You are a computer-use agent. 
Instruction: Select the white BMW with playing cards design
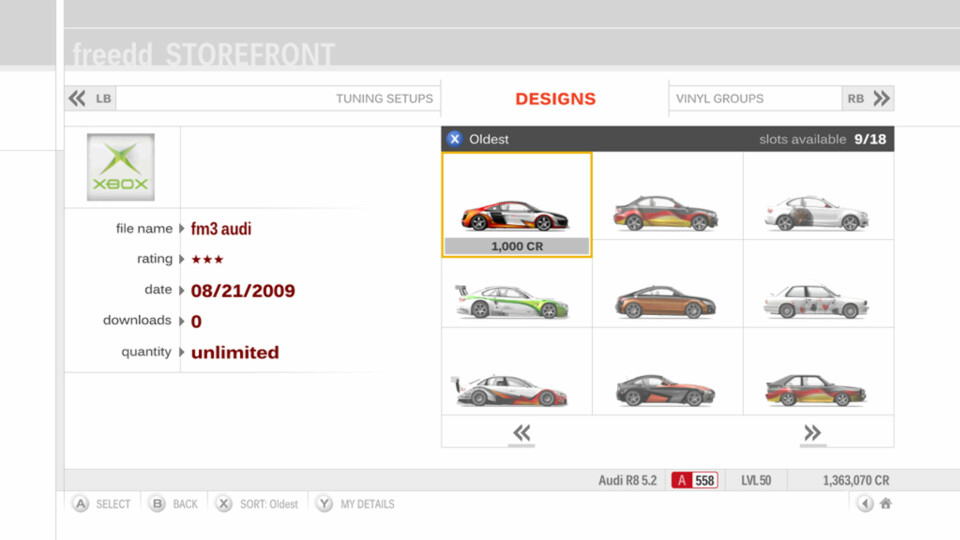(816, 301)
